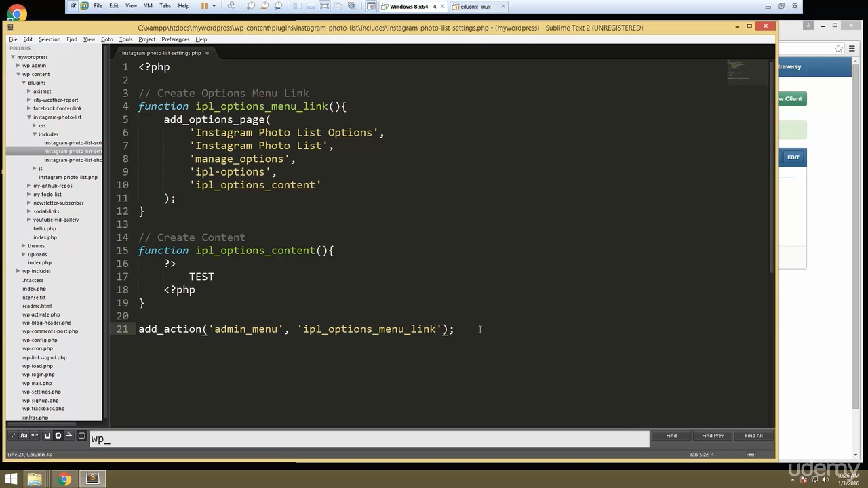
Task: Collapse the instagram-photo-list folder
Action: [29, 117]
